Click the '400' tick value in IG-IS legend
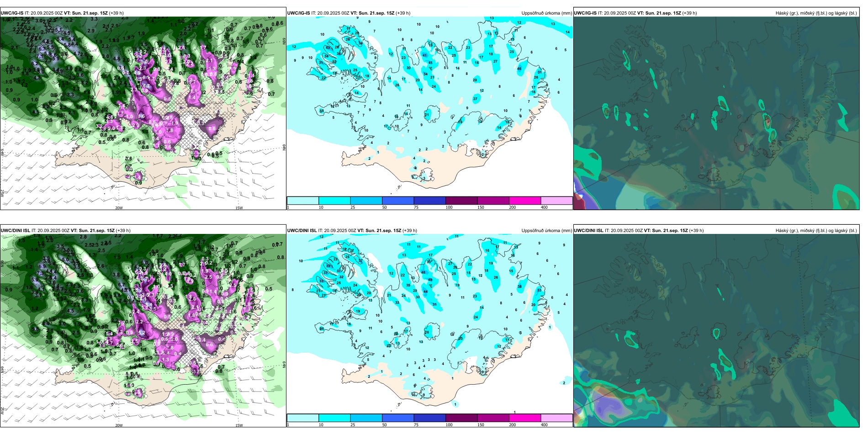This screenshot has width=868, height=434. pyautogui.click(x=544, y=207)
